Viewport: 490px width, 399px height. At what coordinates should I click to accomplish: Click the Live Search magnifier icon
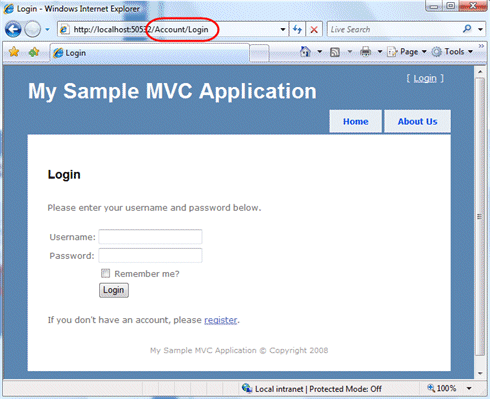click(x=467, y=29)
